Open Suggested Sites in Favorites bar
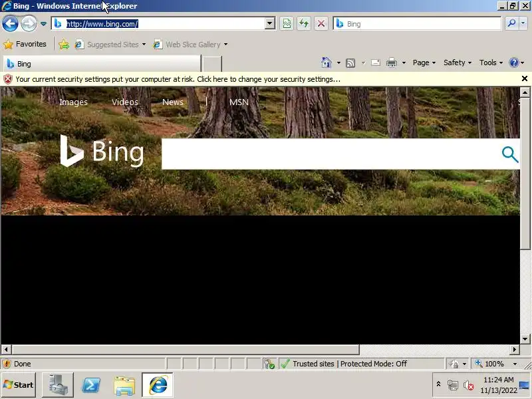 pyautogui.click(x=107, y=45)
